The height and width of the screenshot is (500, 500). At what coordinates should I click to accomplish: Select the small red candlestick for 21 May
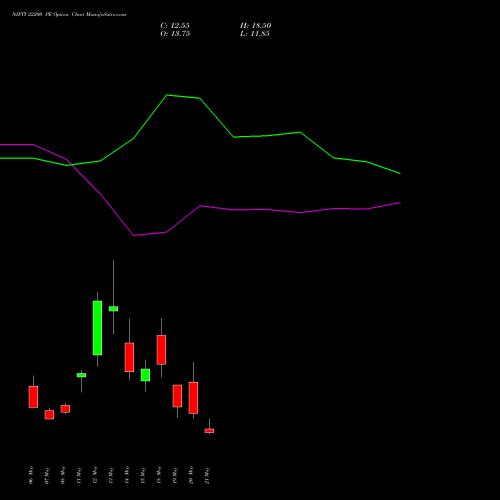pyautogui.click(x=209, y=431)
